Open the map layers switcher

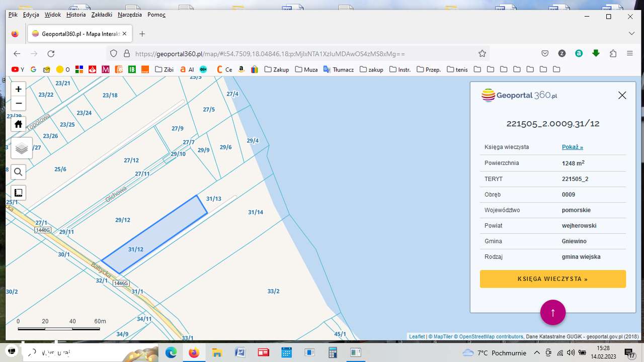tap(21, 148)
